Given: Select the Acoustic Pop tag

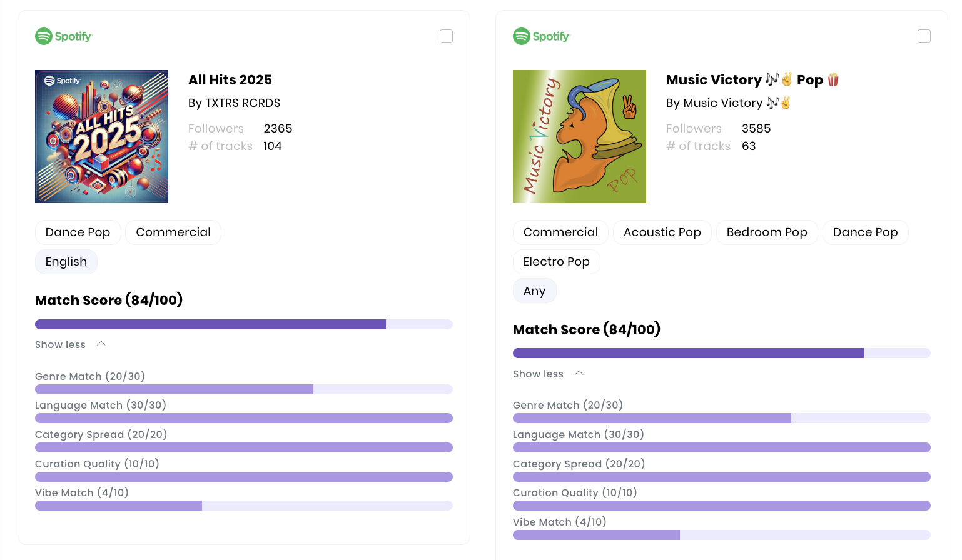Looking at the screenshot, I should (x=662, y=232).
